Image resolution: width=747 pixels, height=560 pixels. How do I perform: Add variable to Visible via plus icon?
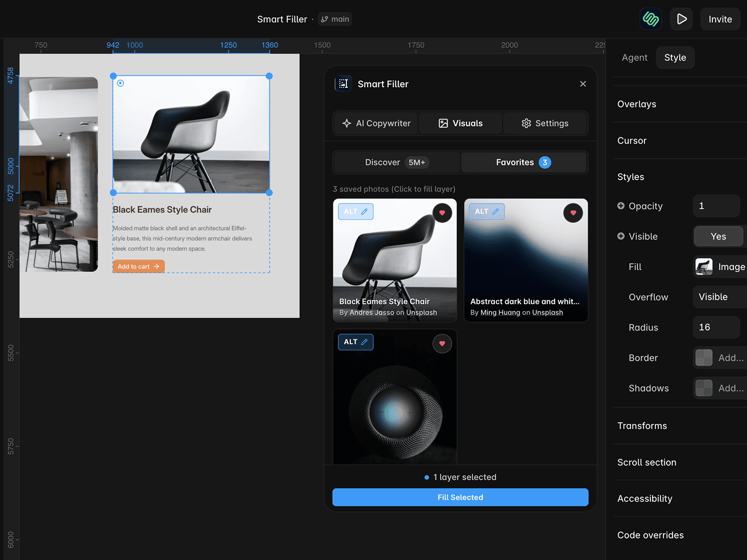621,236
